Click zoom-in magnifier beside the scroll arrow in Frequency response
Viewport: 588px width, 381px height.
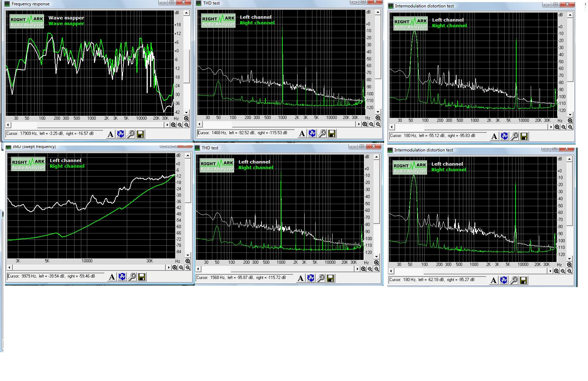pos(174,125)
